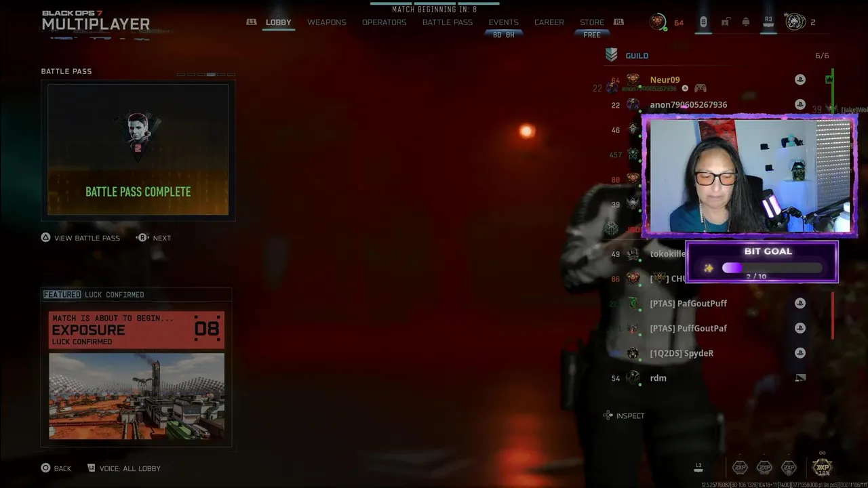
Task: Click the gold XP boost 18% icon
Action: [x=822, y=467]
